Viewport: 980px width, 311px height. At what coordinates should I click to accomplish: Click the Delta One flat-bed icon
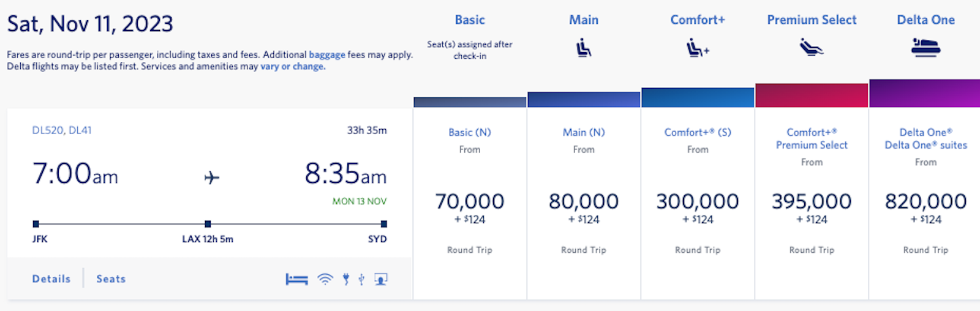coord(925,48)
